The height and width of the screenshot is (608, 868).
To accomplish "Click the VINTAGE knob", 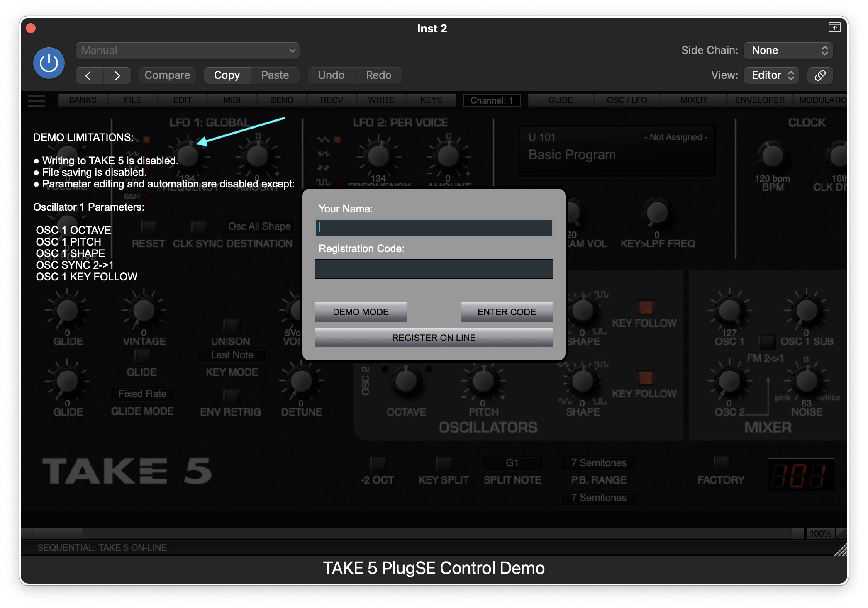I will coord(144,310).
